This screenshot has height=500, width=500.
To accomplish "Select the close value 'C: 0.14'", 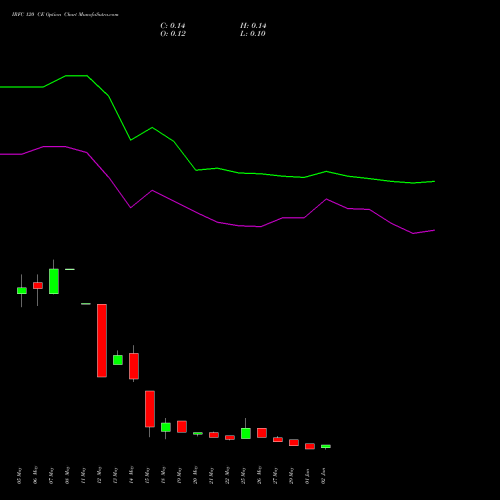I will click(x=173, y=26).
